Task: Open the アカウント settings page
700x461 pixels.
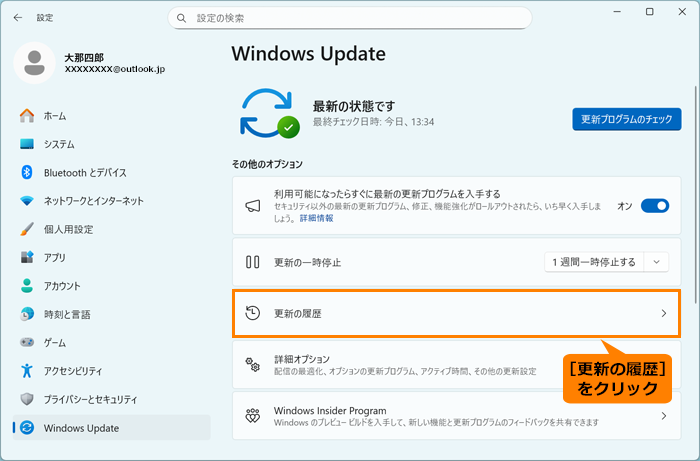Action: (62, 286)
